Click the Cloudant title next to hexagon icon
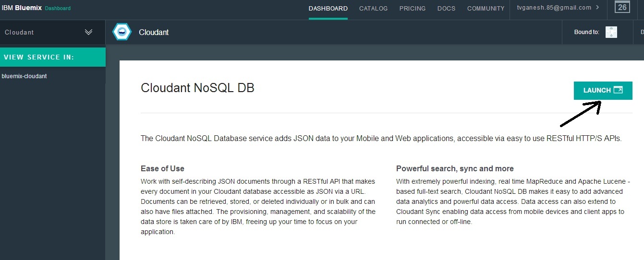The width and height of the screenshot is (644, 260). 154,33
